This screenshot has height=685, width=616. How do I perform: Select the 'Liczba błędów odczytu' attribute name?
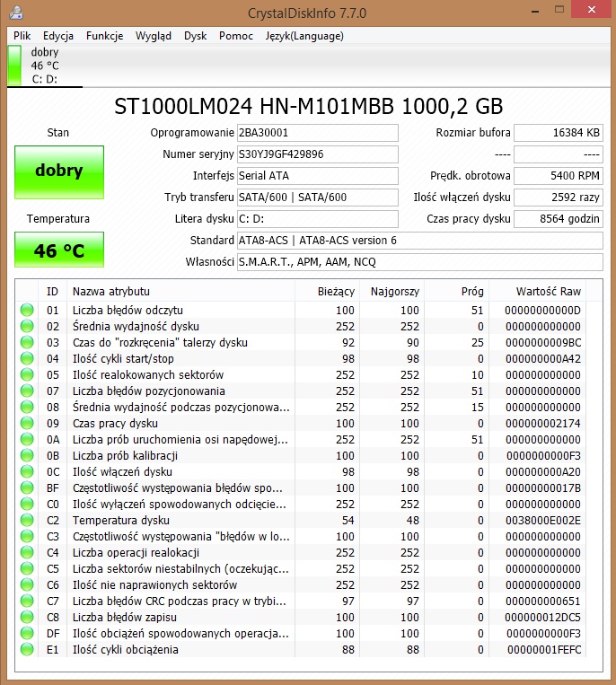[128, 310]
